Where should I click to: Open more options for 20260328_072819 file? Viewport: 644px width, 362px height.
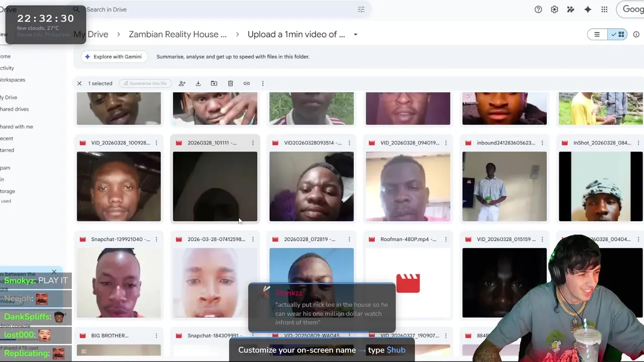click(x=349, y=239)
